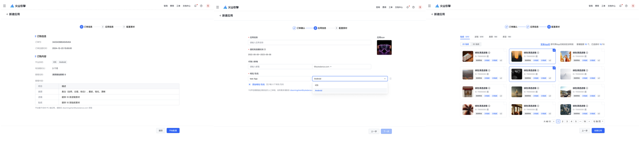Viewport: 644px width, 145px height.
Task: Open the 安装App后 link
Action: [545, 44]
